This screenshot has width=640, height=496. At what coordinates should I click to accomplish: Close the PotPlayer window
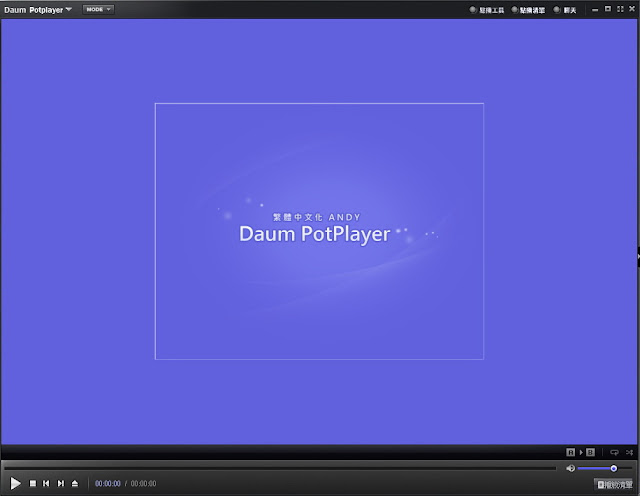632,9
